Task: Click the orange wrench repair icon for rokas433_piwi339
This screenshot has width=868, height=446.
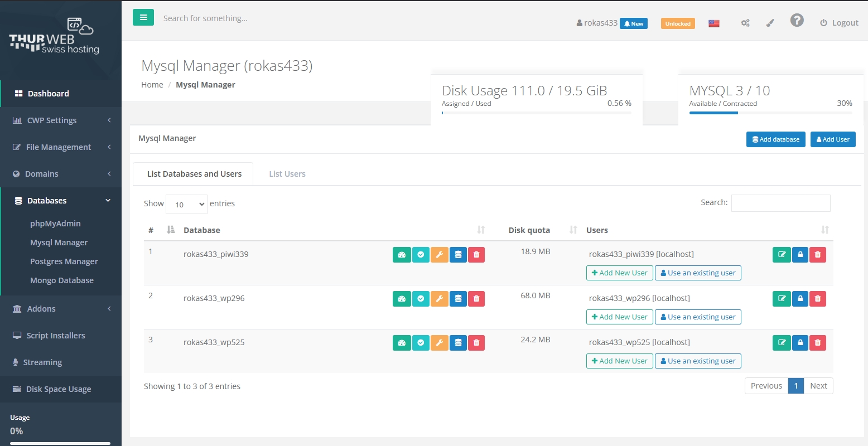Action: point(440,255)
